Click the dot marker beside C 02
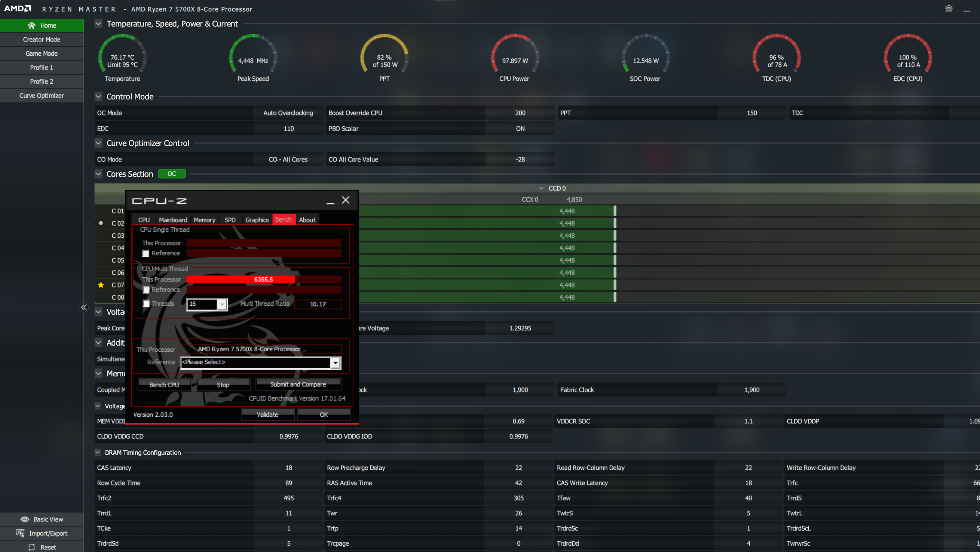Screen dimensions: 980x552 click(101, 223)
